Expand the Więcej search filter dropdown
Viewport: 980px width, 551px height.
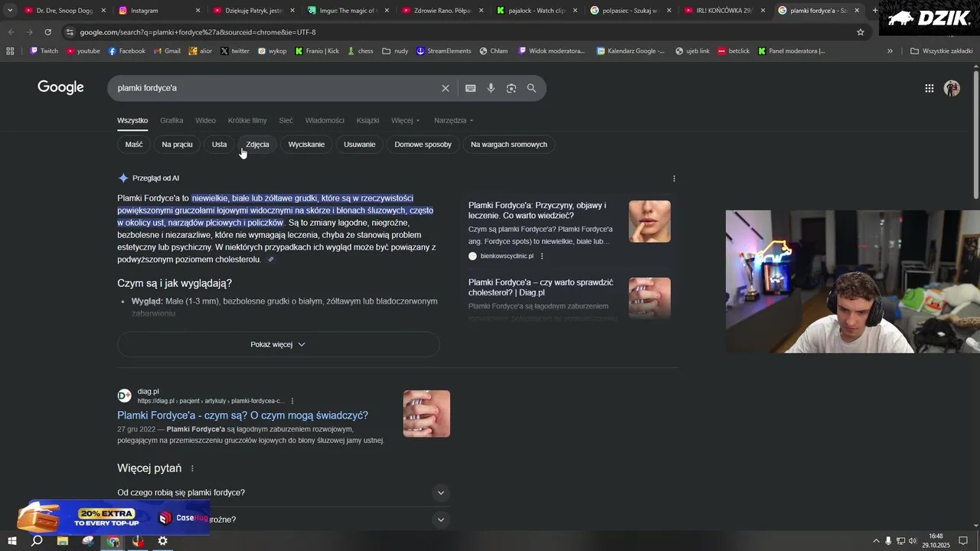pyautogui.click(x=405, y=120)
